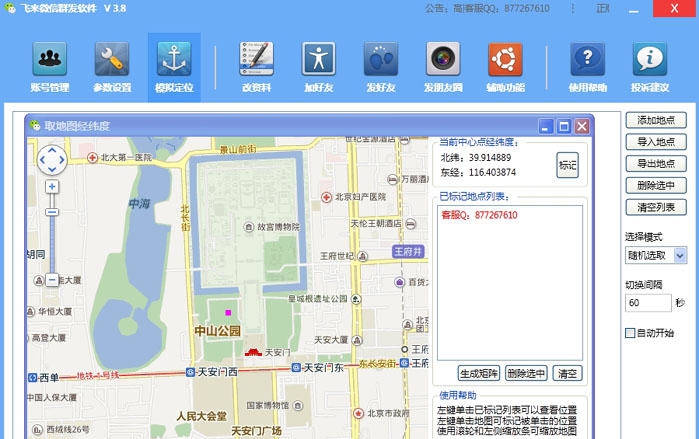Open 投诉建议 info bubble icon
The width and height of the screenshot is (699, 439).
coord(650,59)
